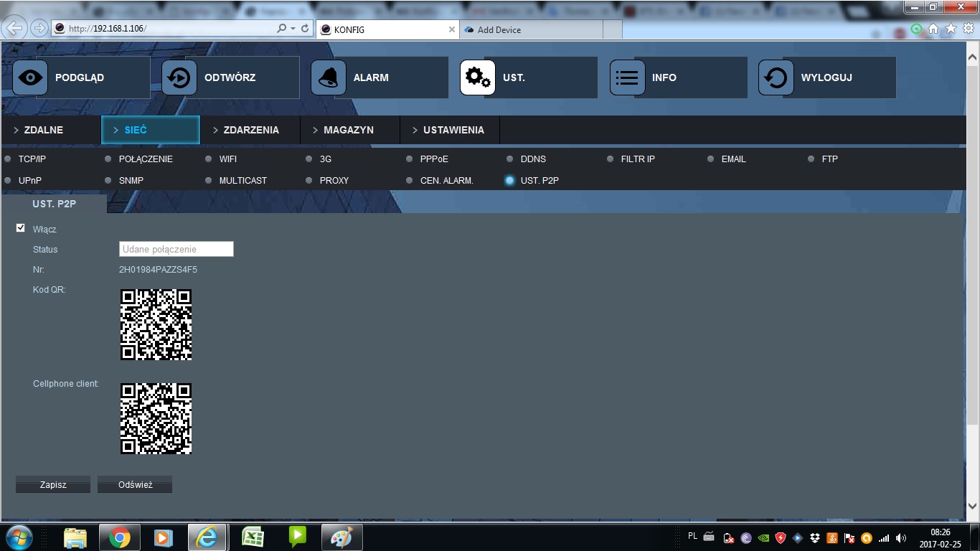Expand the address bar dropdown arrow
The image size is (980, 551).
293,29
